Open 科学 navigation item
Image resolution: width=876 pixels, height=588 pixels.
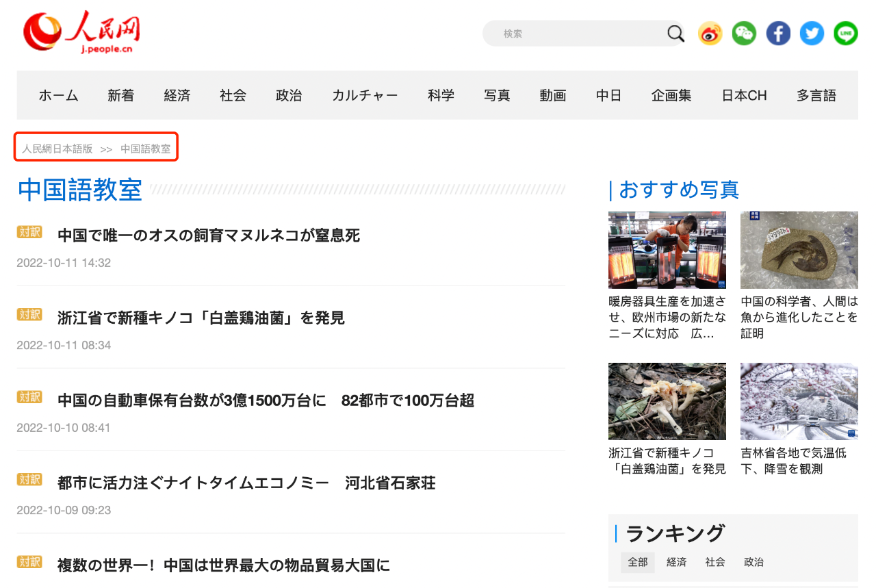[x=441, y=96]
